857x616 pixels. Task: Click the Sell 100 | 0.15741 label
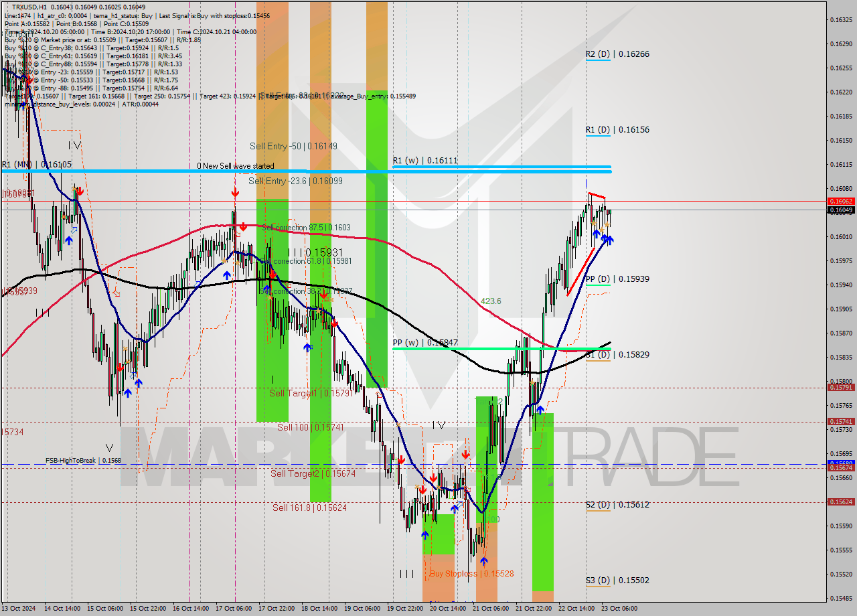[311, 427]
